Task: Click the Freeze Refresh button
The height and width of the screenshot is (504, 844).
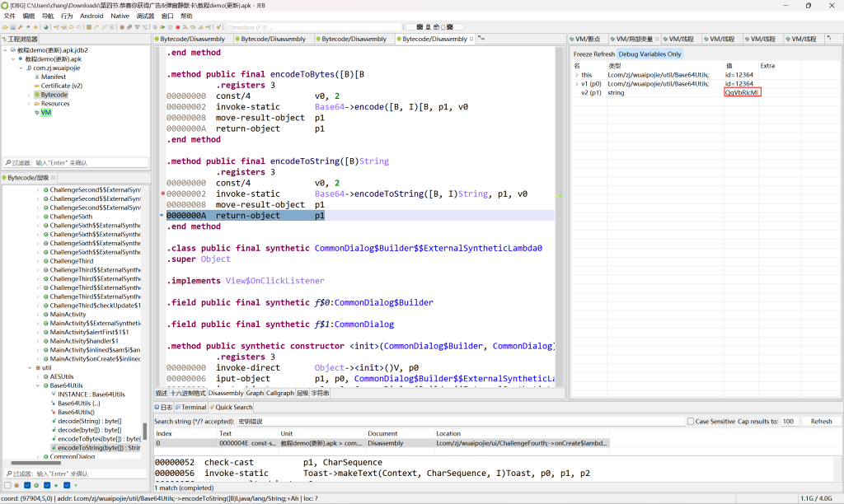Action: click(x=593, y=54)
